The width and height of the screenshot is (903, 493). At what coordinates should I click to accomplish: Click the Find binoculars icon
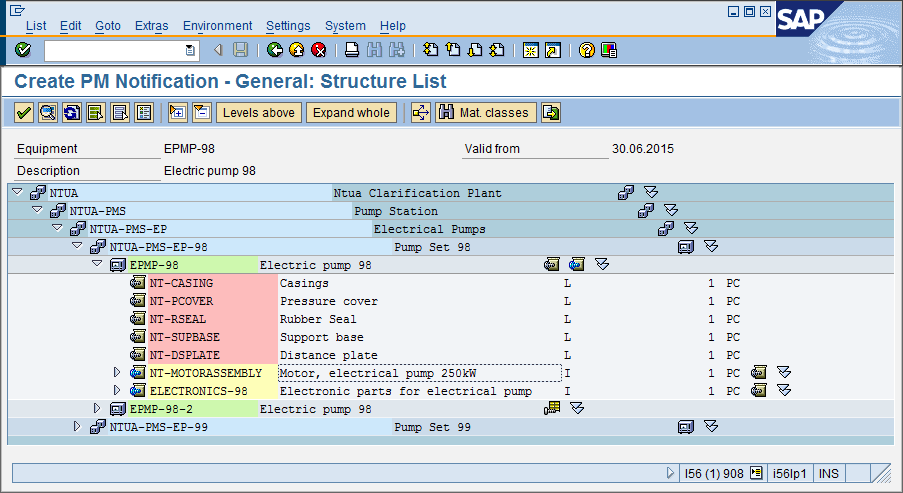[x=374, y=50]
